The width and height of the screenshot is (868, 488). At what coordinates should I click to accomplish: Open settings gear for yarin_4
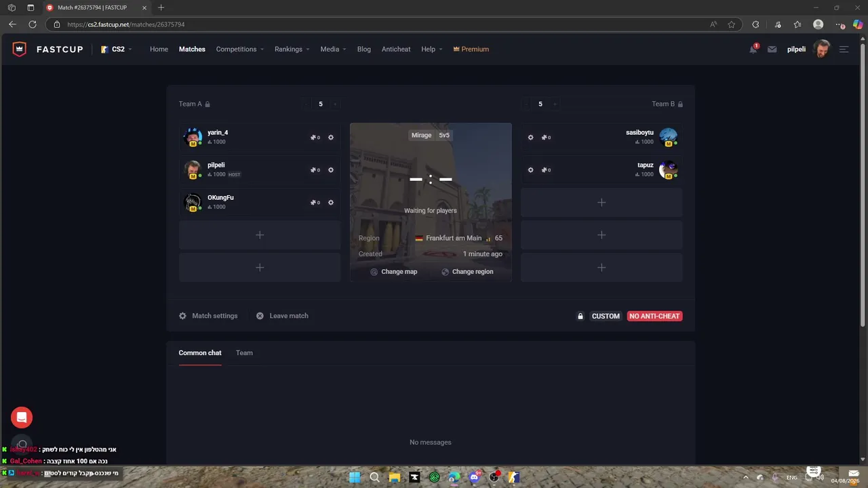[331, 138]
